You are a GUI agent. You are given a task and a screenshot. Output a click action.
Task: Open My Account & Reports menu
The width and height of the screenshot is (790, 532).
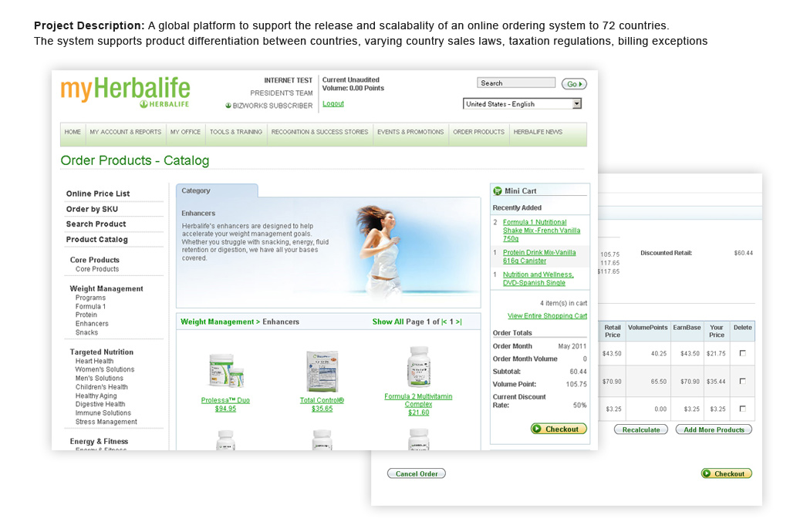click(x=126, y=132)
